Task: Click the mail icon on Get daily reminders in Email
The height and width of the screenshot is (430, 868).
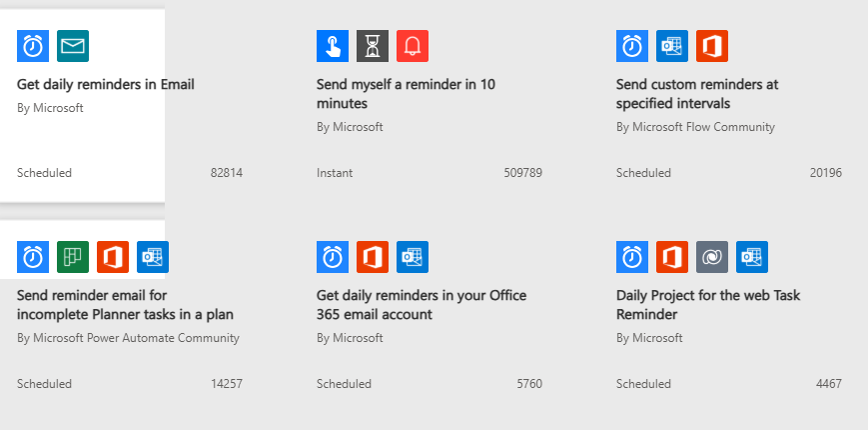Action: tap(73, 46)
